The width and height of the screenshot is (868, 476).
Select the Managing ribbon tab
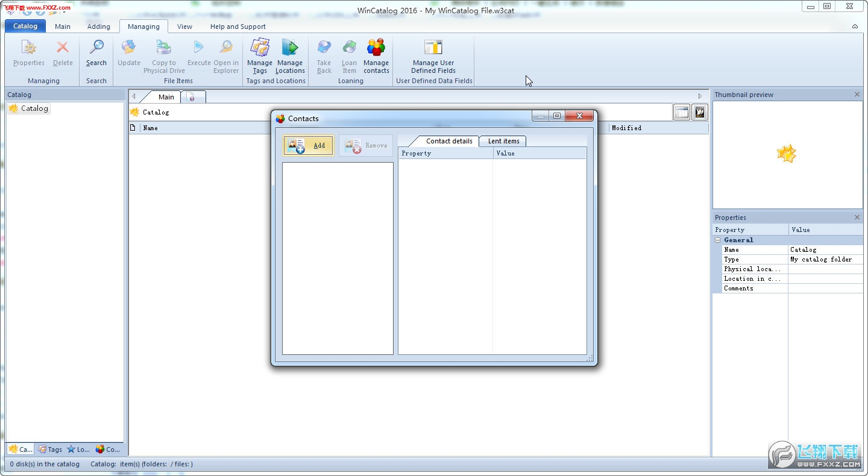click(x=143, y=27)
